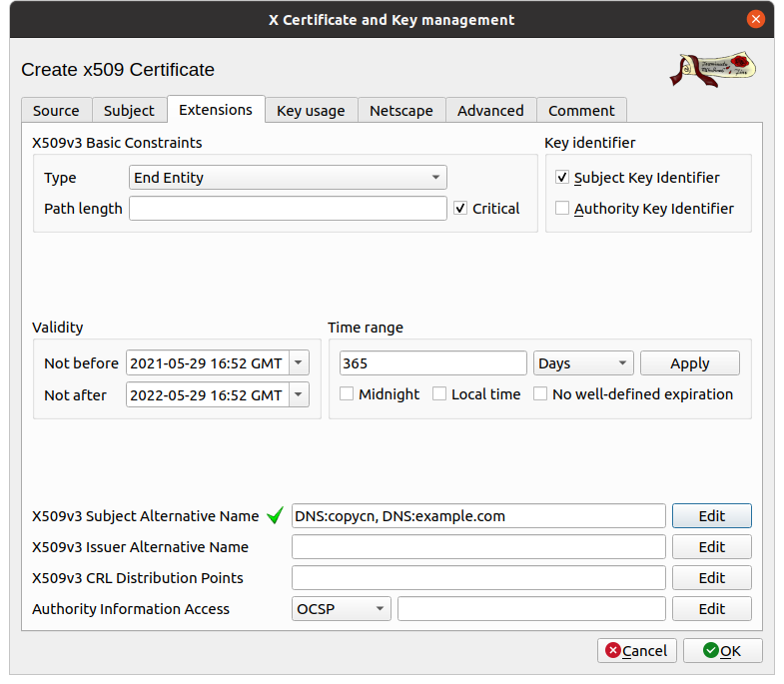The width and height of the screenshot is (784, 684).
Task: Uncheck the Subject Key Identifier checkbox
Action: click(563, 178)
